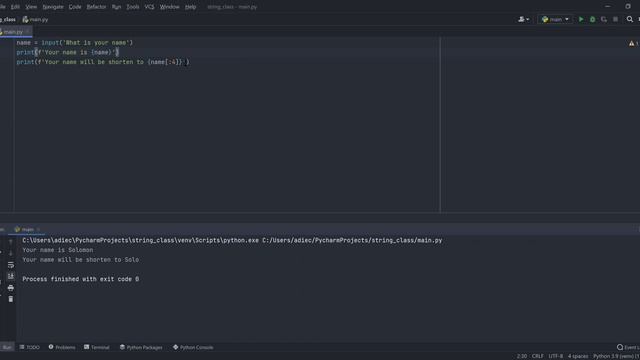This screenshot has height=360, width=640.
Task: Clear all console output with trash icon
Action: [x=11, y=299]
